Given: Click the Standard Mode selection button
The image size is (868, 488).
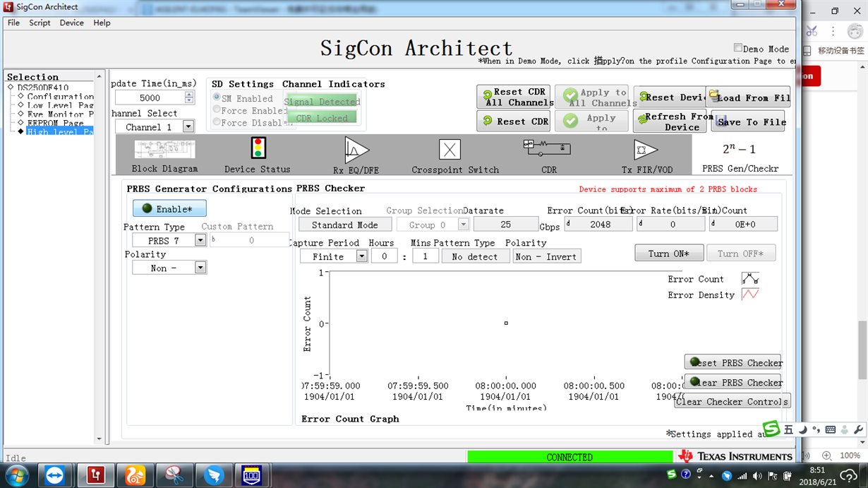Looking at the screenshot, I should click(x=344, y=225).
